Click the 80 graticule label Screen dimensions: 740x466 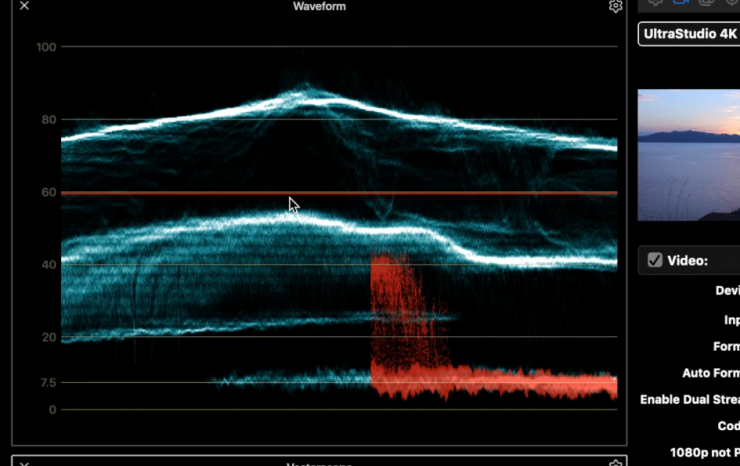[x=47, y=120]
